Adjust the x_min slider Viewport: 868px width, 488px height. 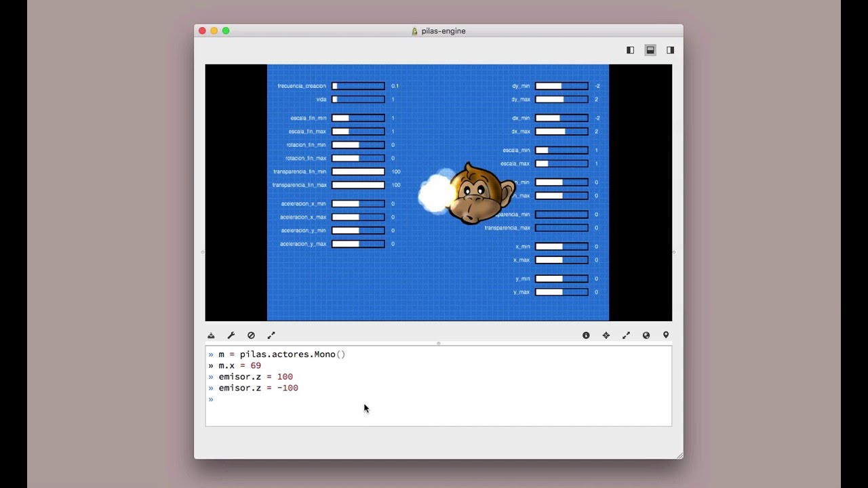coord(561,247)
